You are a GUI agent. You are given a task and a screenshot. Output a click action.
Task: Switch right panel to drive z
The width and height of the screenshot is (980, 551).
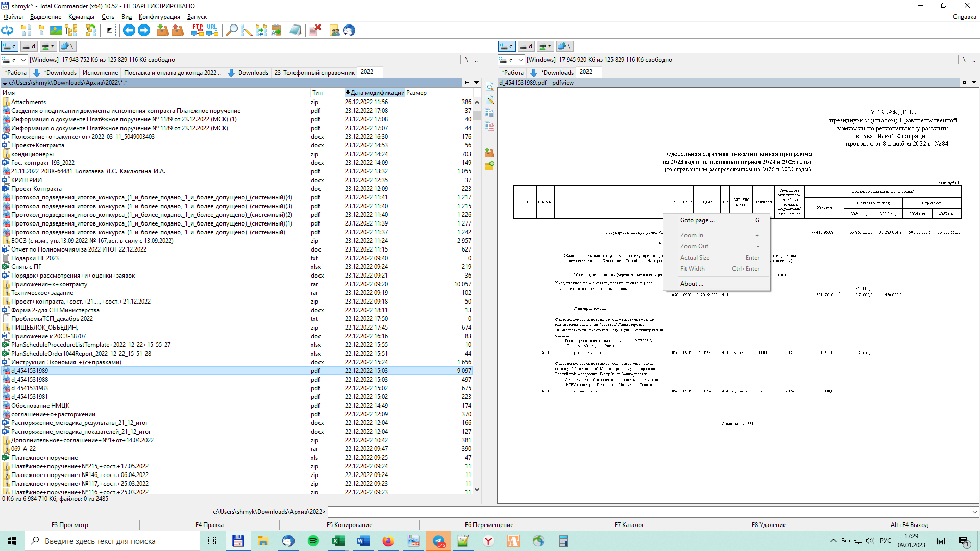(545, 46)
